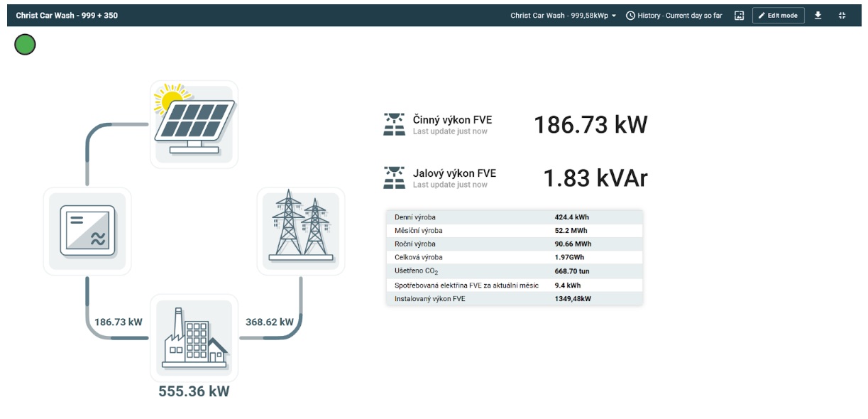Click the Jalový výkon FVE solar icon

394,178
